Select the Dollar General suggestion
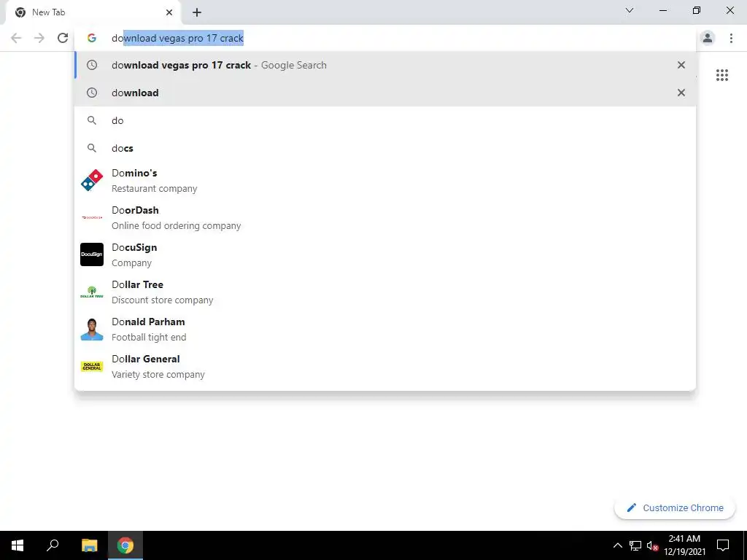 pyautogui.click(x=385, y=366)
